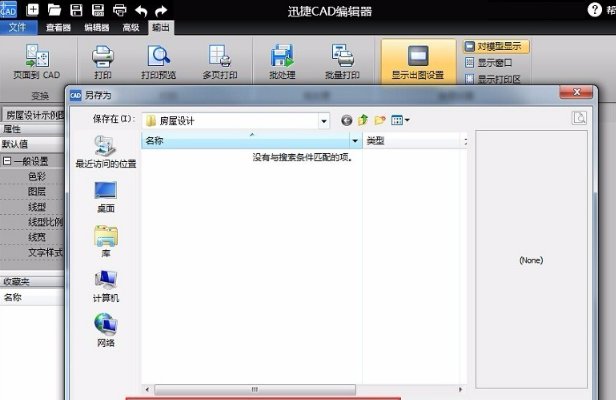Select the 线型 property row
Viewport: 616px width, 400px height.
(32, 207)
